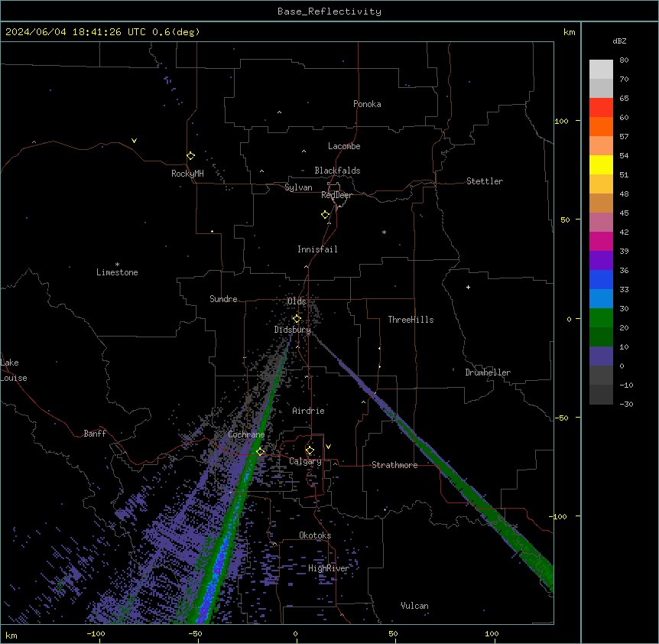Click the Vulcan label

(414, 606)
